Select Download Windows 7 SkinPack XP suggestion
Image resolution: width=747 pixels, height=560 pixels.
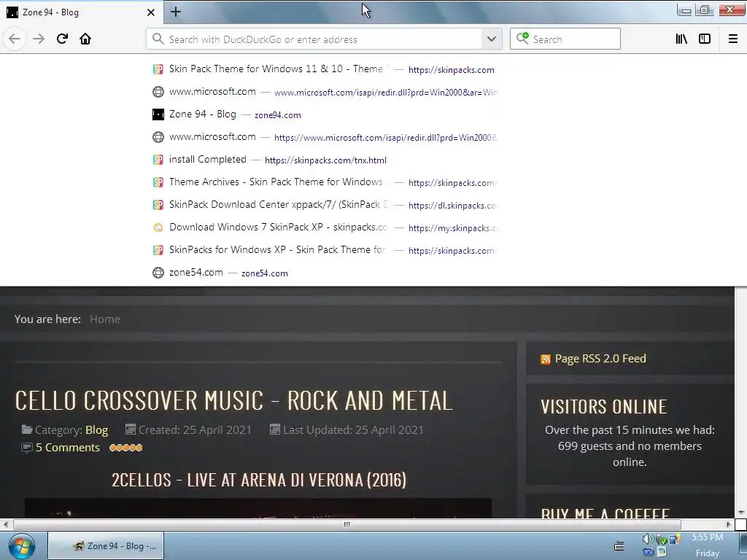(324, 227)
